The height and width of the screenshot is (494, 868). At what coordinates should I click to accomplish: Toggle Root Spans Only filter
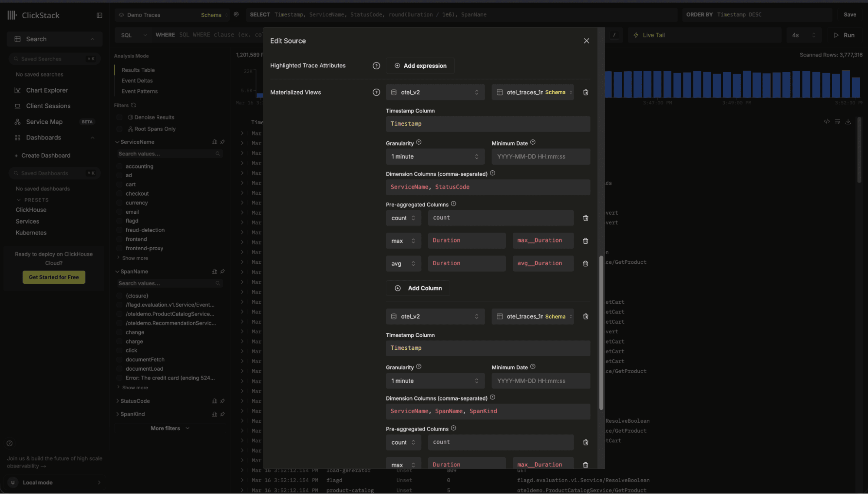pyautogui.click(x=120, y=129)
